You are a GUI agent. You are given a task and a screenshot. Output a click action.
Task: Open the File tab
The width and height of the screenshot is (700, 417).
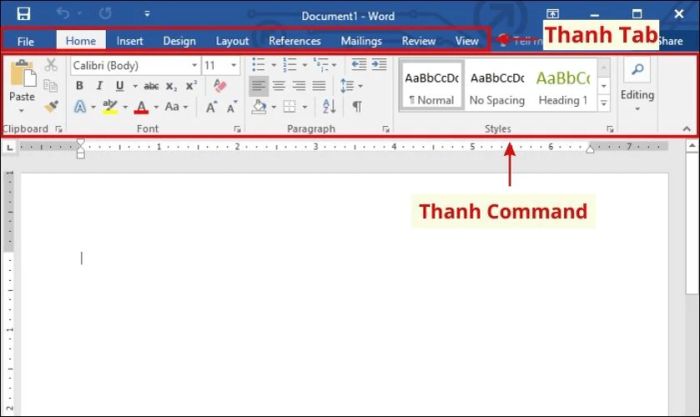(25, 41)
